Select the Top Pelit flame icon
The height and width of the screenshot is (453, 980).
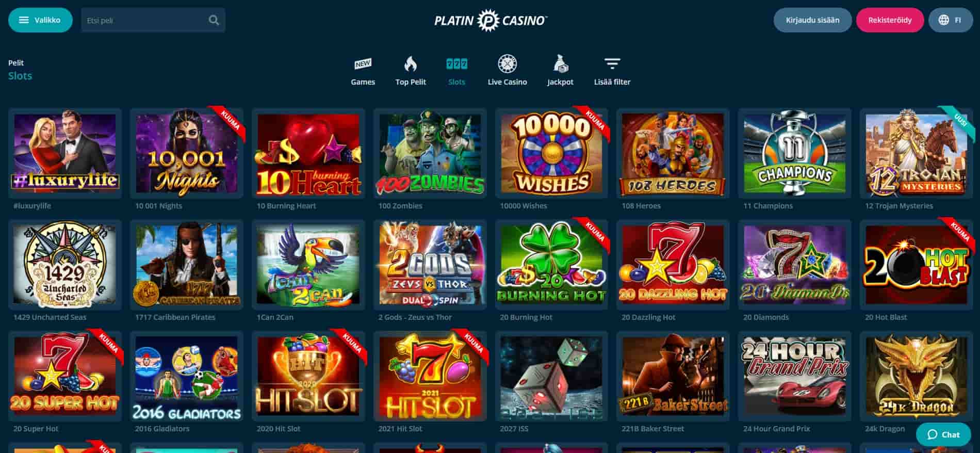[x=410, y=64]
